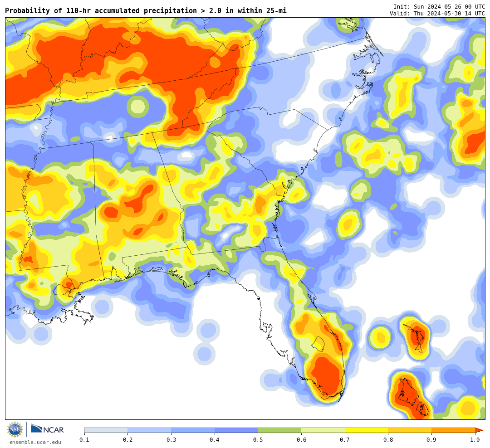Click the red arrow tip of colorbar
This screenshot has width=490, height=448.
[x=479, y=430]
